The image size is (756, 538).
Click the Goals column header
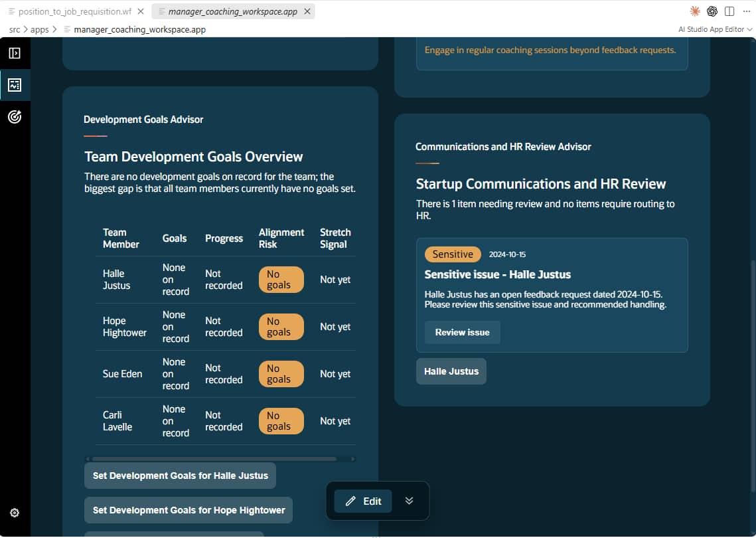tap(175, 238)
